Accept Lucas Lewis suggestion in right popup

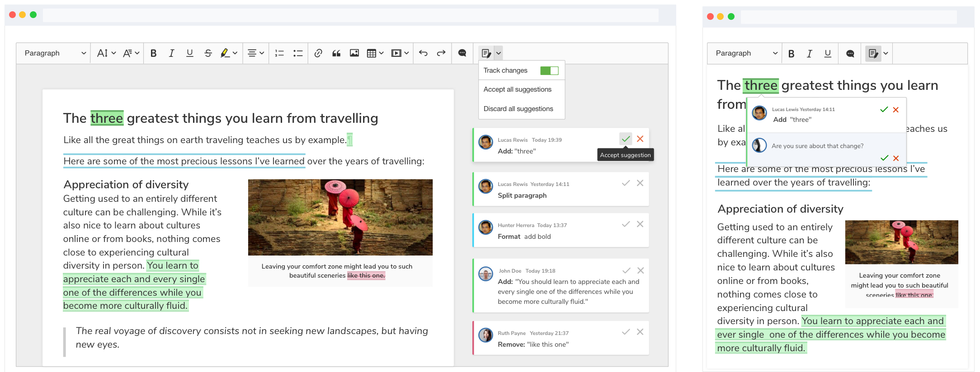(884, 110)
